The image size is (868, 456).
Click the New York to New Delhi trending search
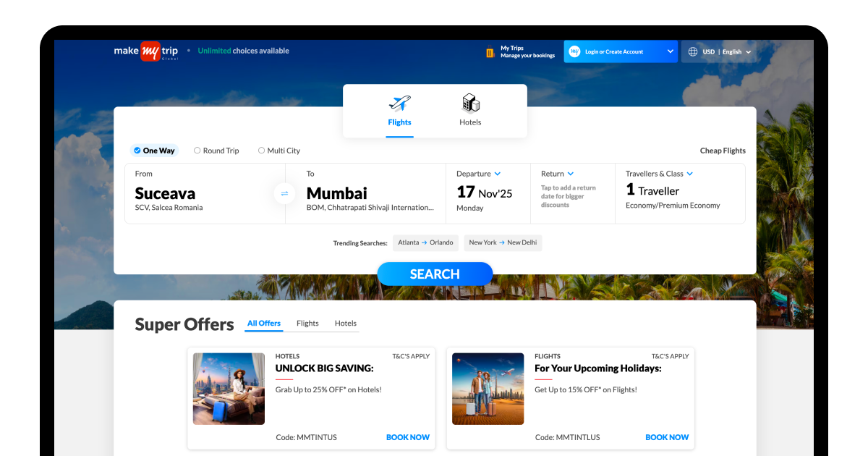(503, 242)
